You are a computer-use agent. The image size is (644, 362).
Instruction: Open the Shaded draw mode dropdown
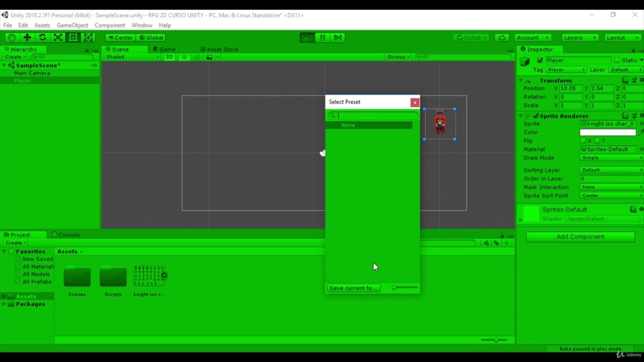tap(133, 57)
